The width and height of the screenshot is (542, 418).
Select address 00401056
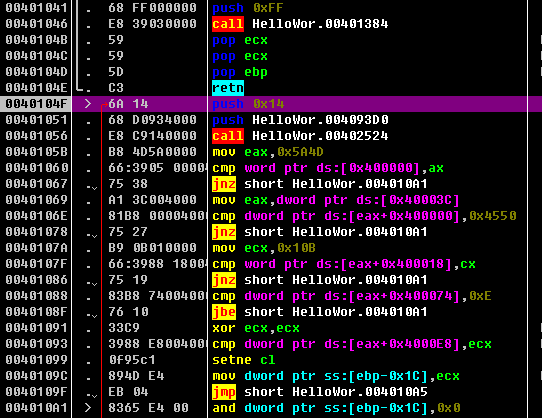pos(36,136)
